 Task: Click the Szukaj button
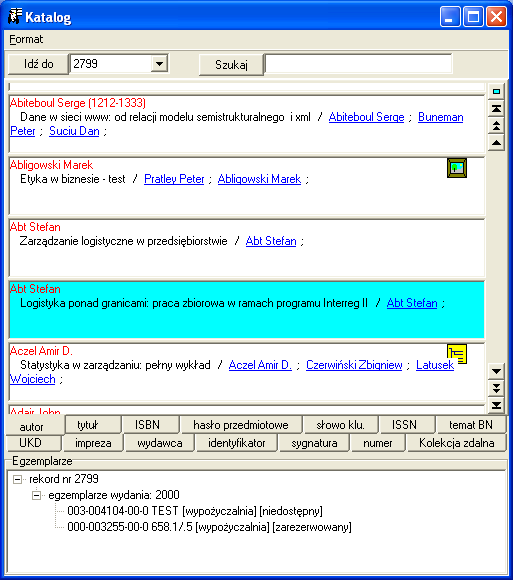click(x=231, y=65)
